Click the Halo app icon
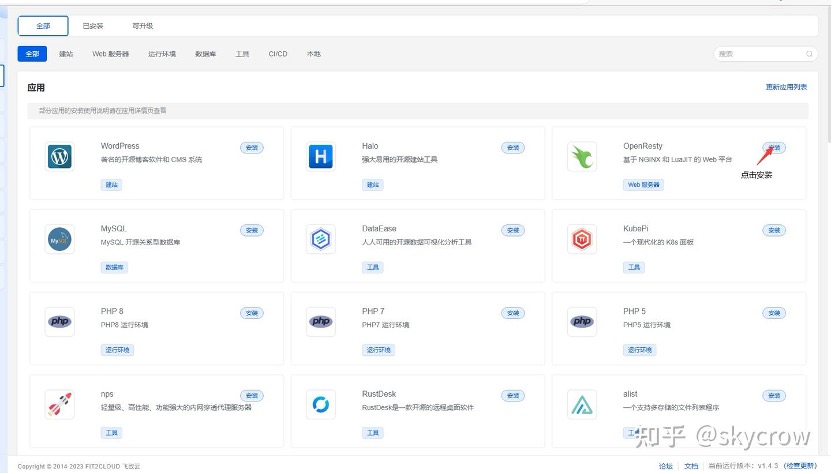The height and width of the screenshot is (474, 832). [x=320, y=157]
